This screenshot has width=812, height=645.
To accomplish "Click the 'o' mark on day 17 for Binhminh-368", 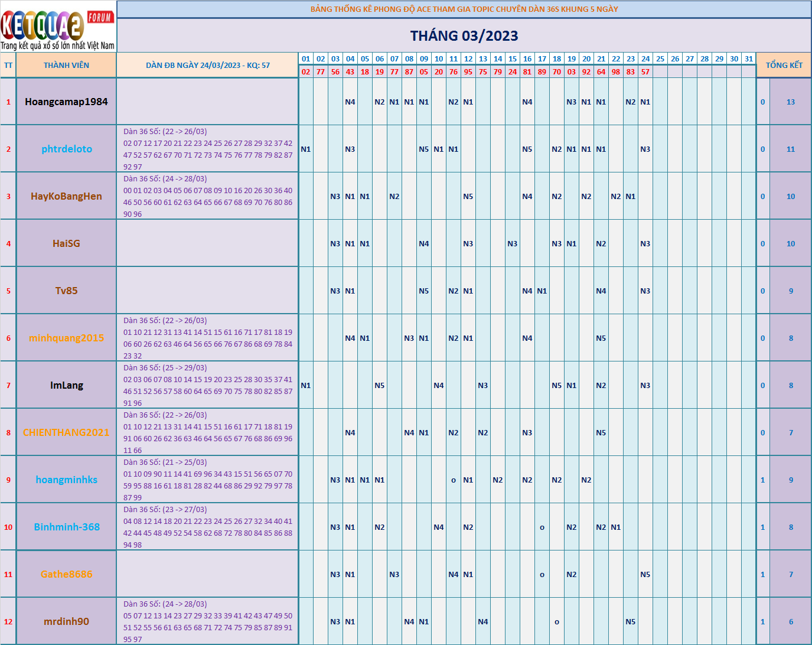I will click(542, 527).
